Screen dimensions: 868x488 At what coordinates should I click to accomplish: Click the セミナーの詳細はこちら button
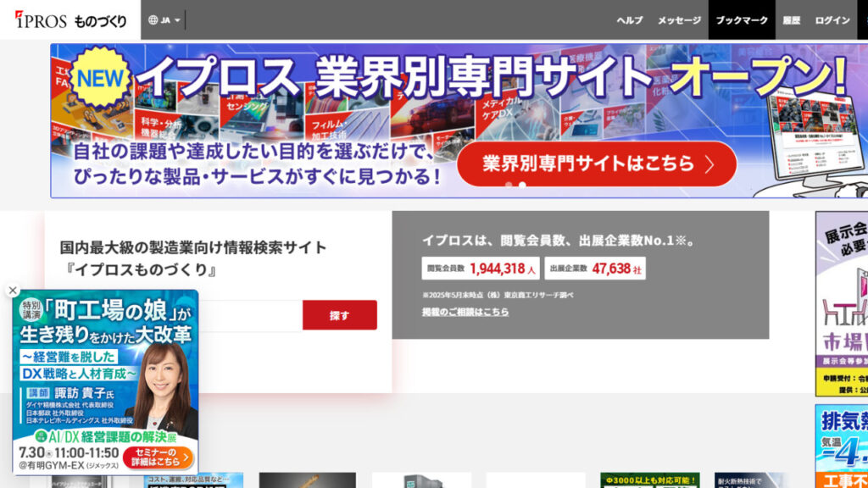click(159, 457)
